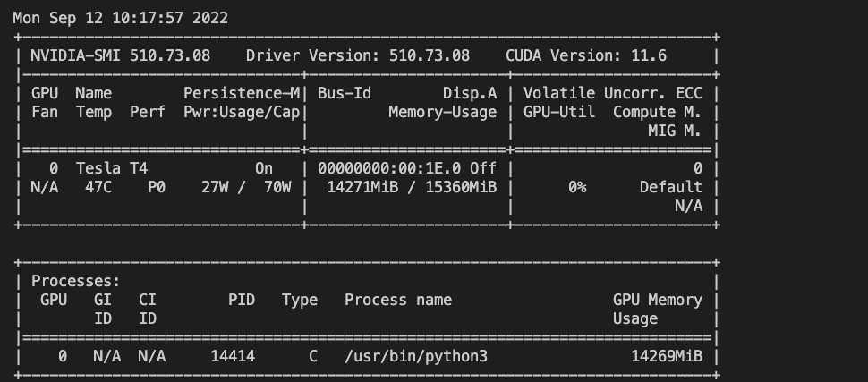
Task: Click the timestamp Mon Sep 12 10:17:57 2022
Action: tap(120, 18)
